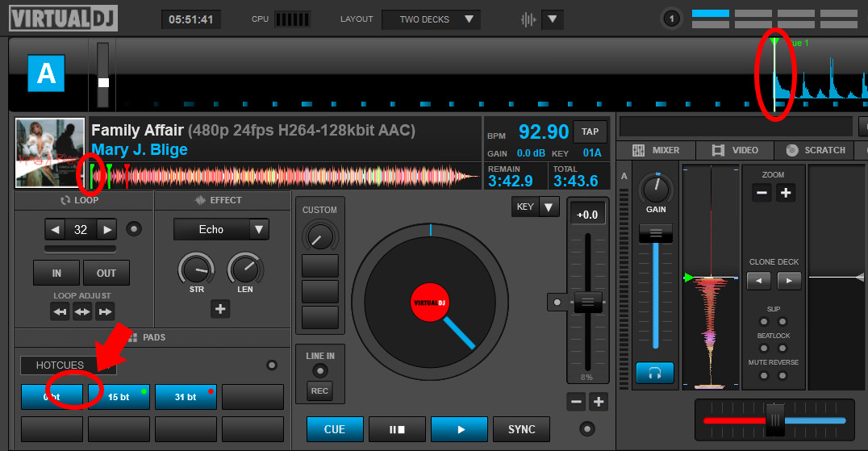Toggle the pads option round button

point(272,365)
